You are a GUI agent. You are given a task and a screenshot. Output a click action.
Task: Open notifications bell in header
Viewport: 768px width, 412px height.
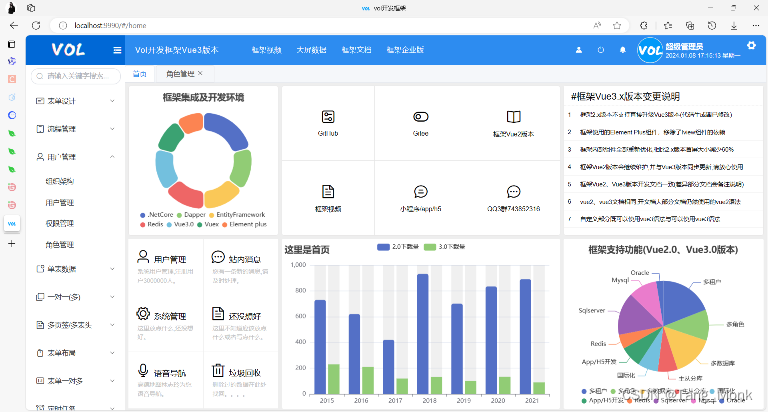click(623, 50)
